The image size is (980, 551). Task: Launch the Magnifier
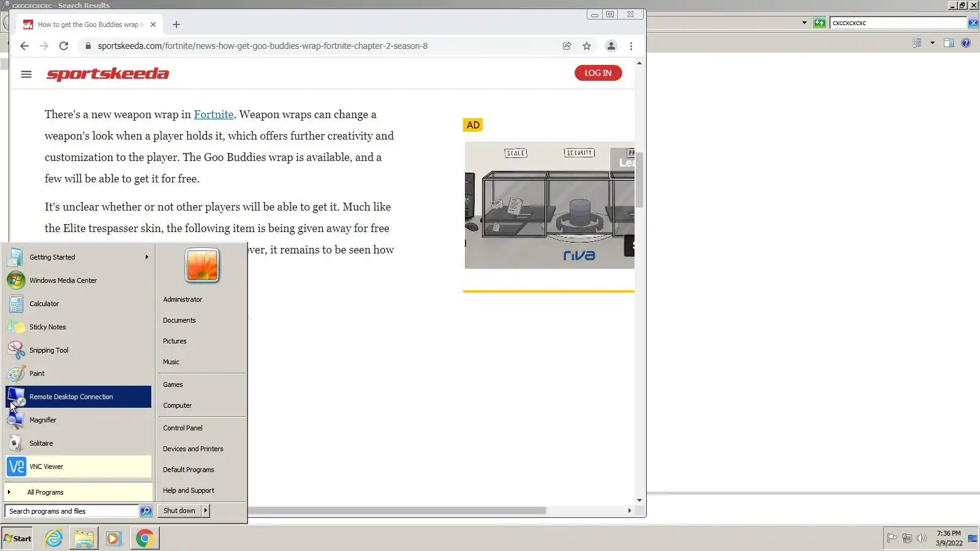point(78,420)
